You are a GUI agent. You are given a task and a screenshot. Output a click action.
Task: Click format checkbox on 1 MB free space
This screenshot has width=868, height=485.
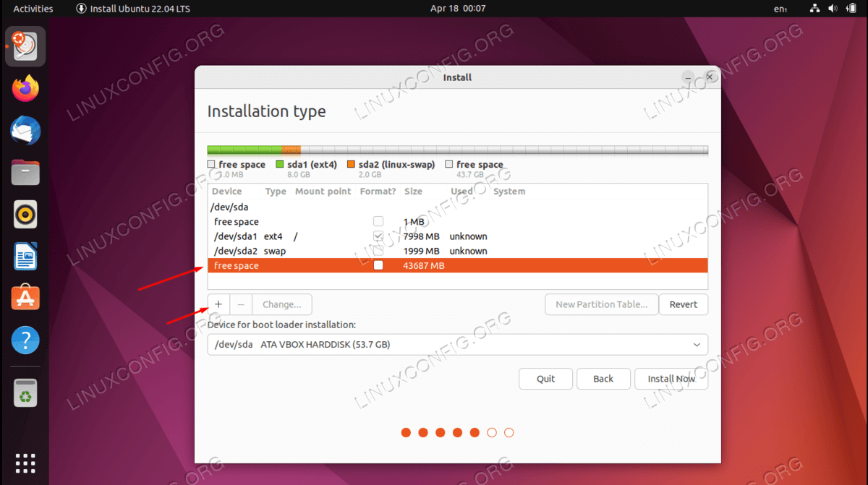point(378,222)
